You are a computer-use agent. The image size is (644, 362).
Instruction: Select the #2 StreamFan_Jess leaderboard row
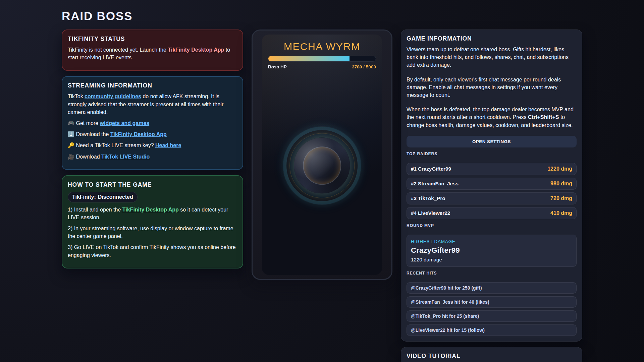491,184
